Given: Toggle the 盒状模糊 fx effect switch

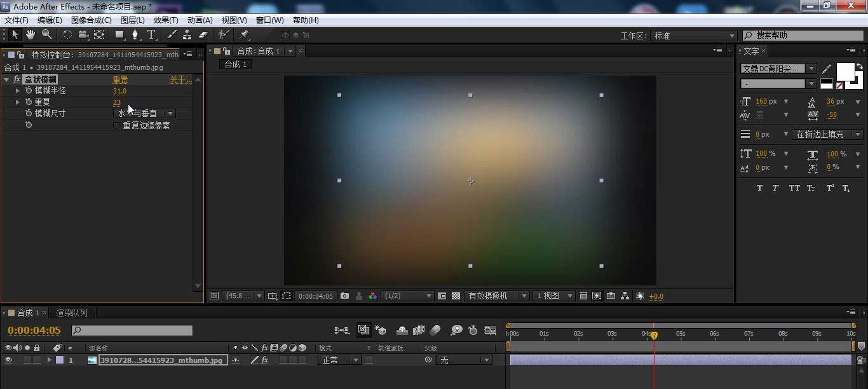Looking at the screenshot, I should coord(17,79).
